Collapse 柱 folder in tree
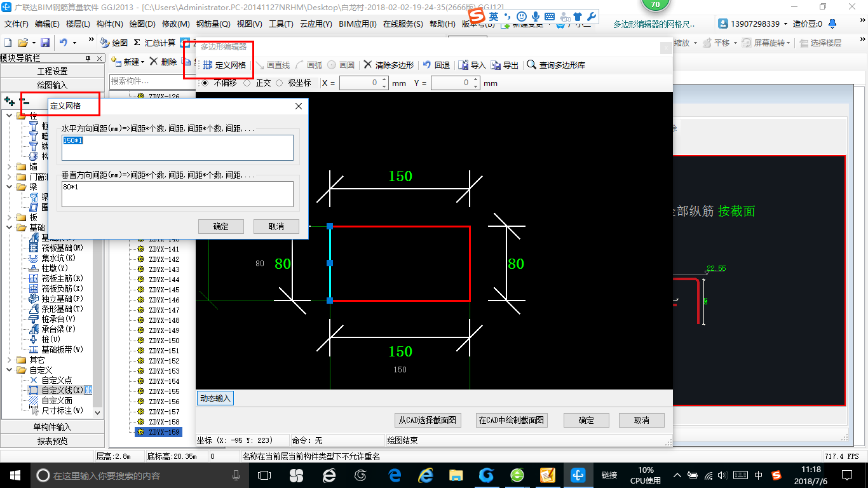The width and height of the screenshot is (868, 488). pyautogui.click(x=10, y=116)
